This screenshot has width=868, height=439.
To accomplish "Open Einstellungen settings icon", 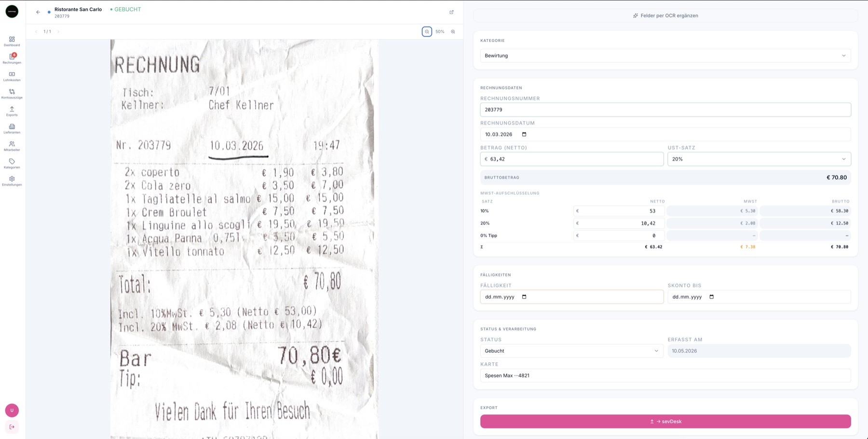I will 12,181.
